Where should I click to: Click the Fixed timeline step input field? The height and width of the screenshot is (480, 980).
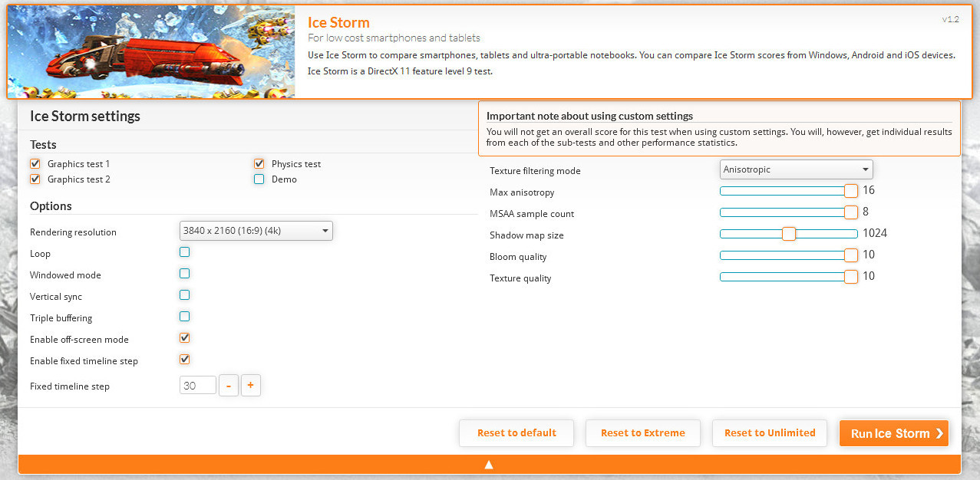point(198,386)
